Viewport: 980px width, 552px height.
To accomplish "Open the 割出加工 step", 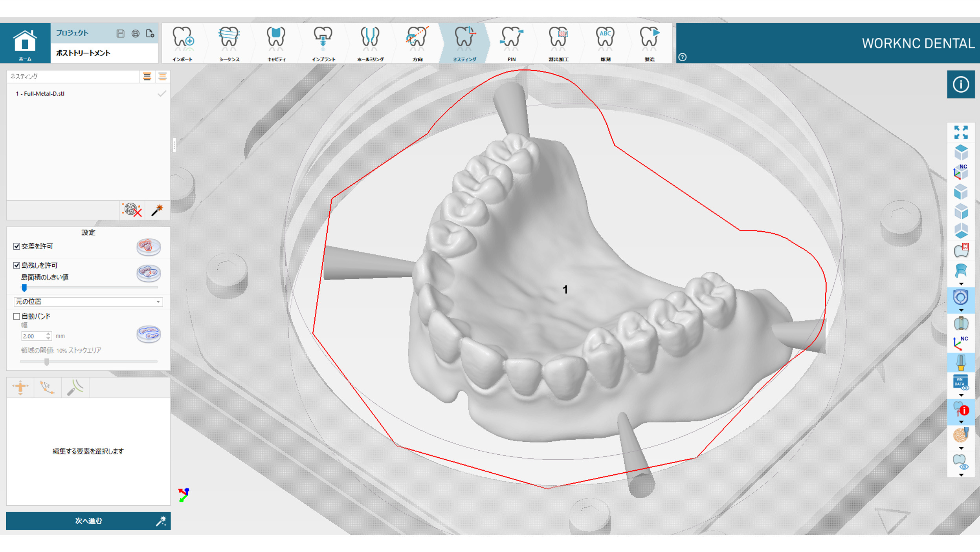I will tap(558, 44).
